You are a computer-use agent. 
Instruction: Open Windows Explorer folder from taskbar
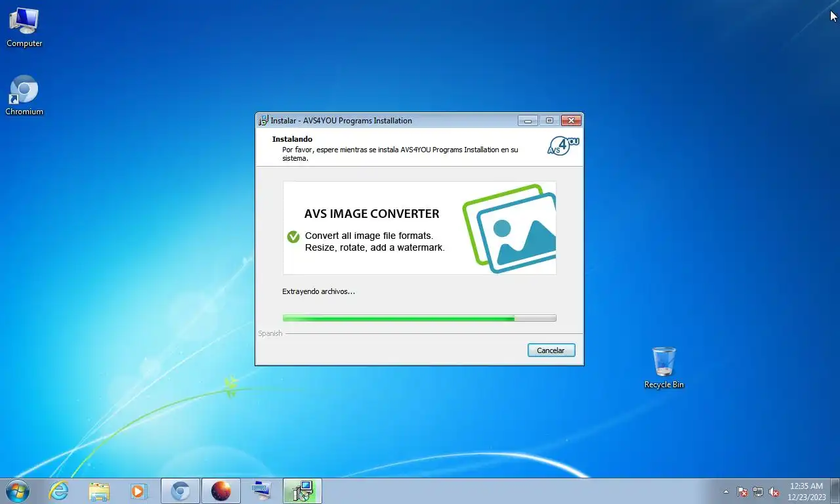pyautogui.click(x=99, y=491)
